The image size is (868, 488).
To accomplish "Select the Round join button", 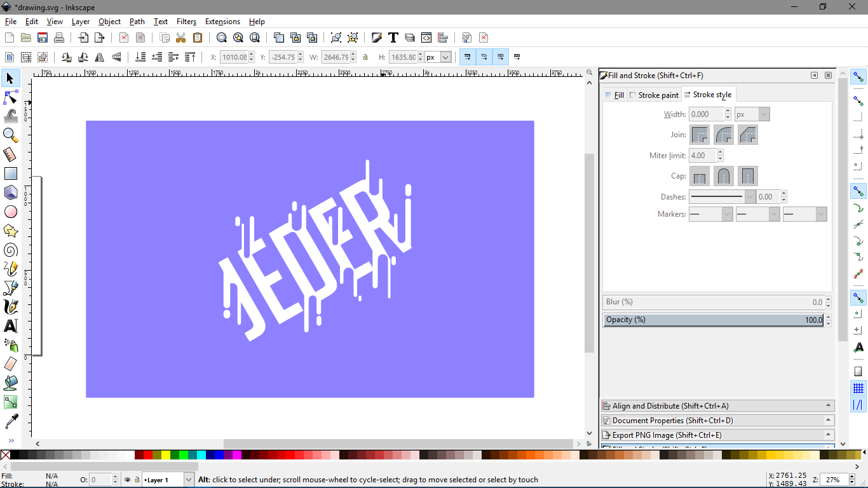I will [724, 135].
